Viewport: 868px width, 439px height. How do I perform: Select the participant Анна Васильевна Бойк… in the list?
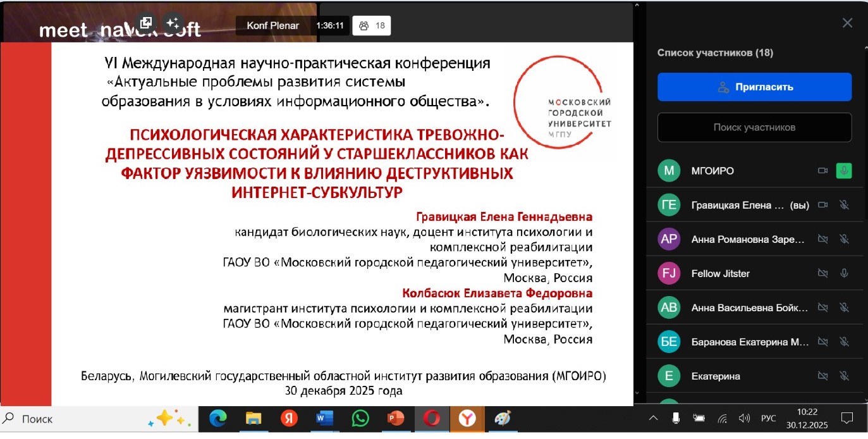(750, 307)
